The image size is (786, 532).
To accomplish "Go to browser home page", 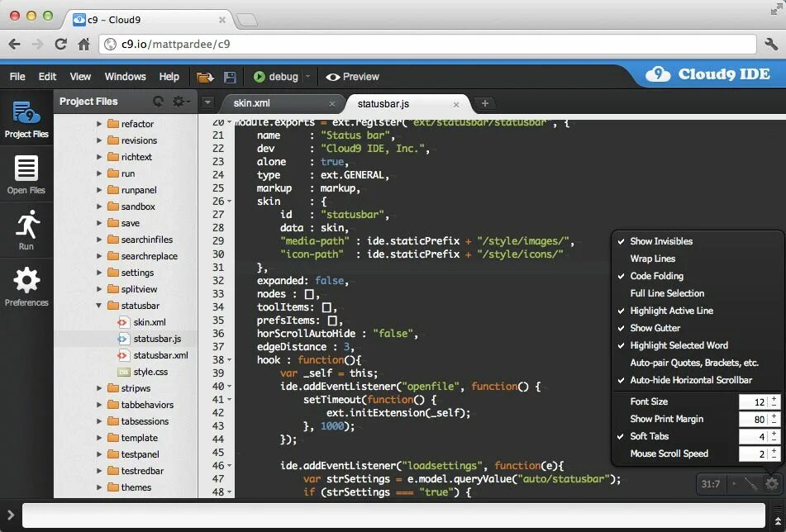I will pos(83,44).
